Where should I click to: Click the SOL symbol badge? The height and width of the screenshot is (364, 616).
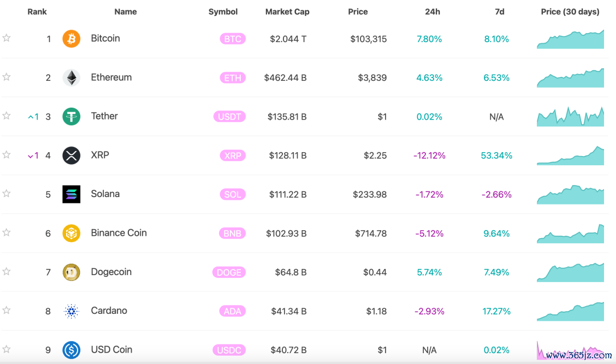coord(233,194)
